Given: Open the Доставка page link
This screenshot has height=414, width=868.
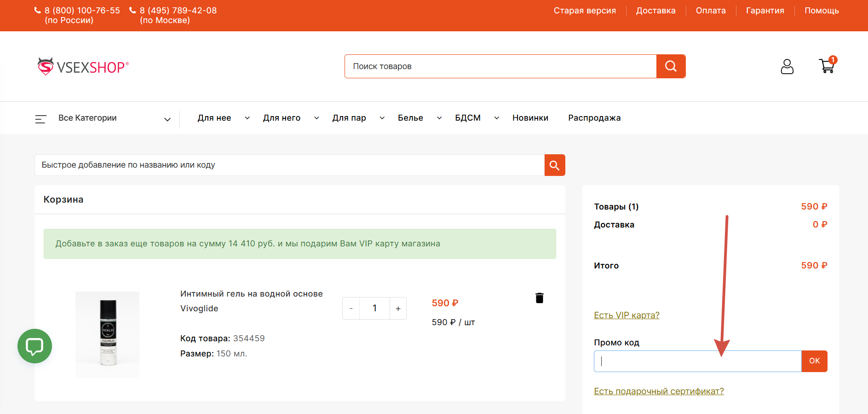Looking at the screenshot, I should pos(656,11).
